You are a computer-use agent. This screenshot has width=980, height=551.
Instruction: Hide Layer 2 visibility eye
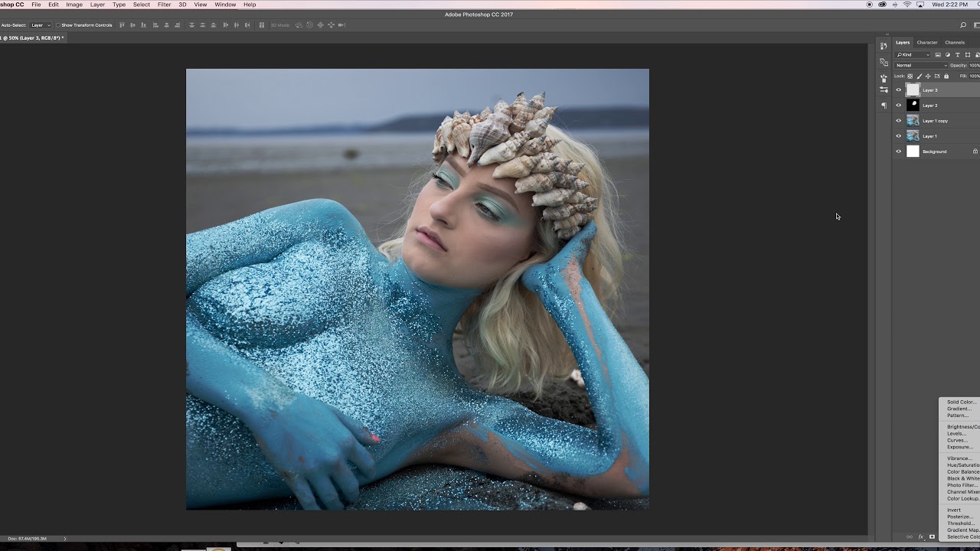click(899, 105)
